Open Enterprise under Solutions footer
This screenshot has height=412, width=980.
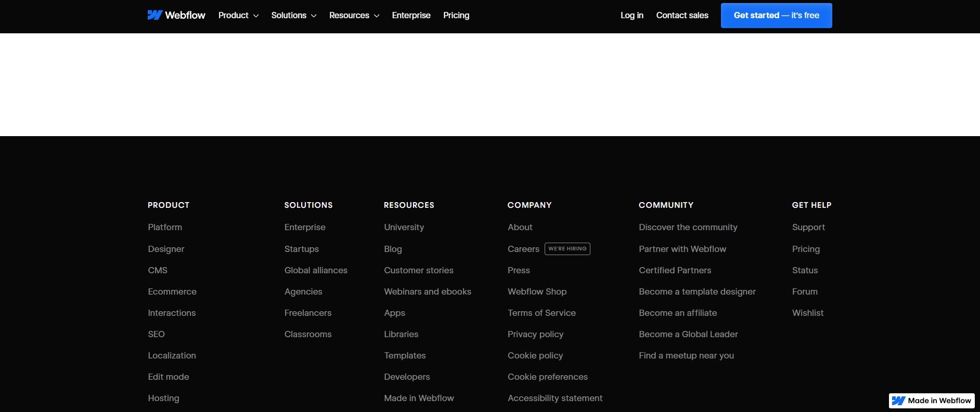click(x=305, y=228)
